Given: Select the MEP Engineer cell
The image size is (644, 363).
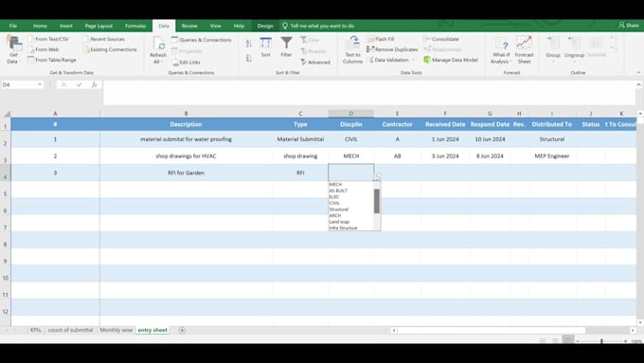Looking at the screenshot, I should (x=552, y=155).
